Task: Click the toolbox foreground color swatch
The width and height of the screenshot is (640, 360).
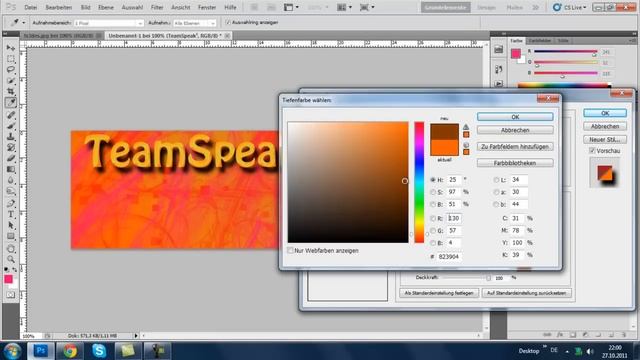Action: click(9, 279)
